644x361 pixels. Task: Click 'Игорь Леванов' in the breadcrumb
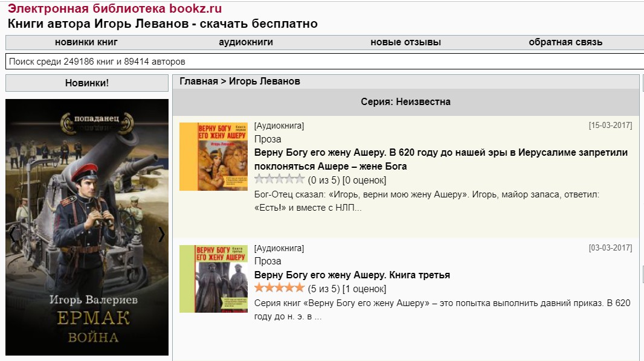coord(265,81)
